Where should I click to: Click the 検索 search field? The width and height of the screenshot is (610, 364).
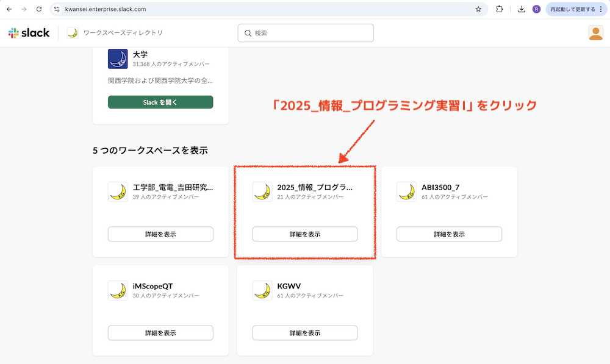[x=305, y=33]
